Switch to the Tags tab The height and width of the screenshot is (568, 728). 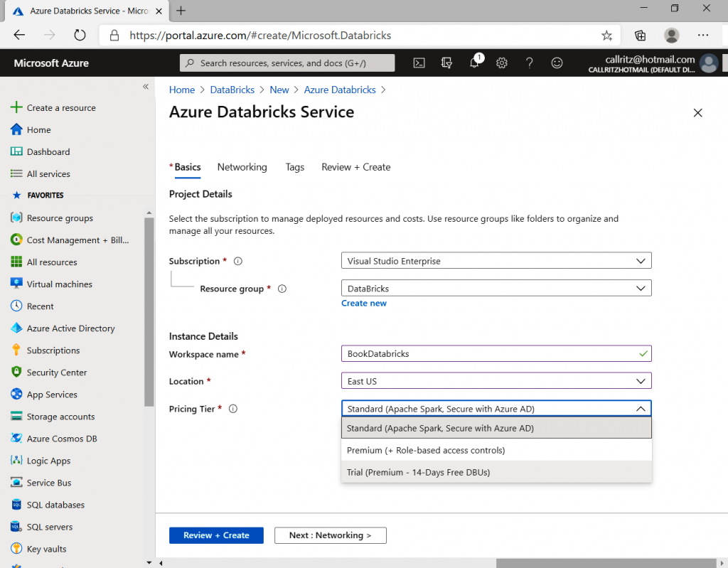pyautogui.click(x=294, y=167)
